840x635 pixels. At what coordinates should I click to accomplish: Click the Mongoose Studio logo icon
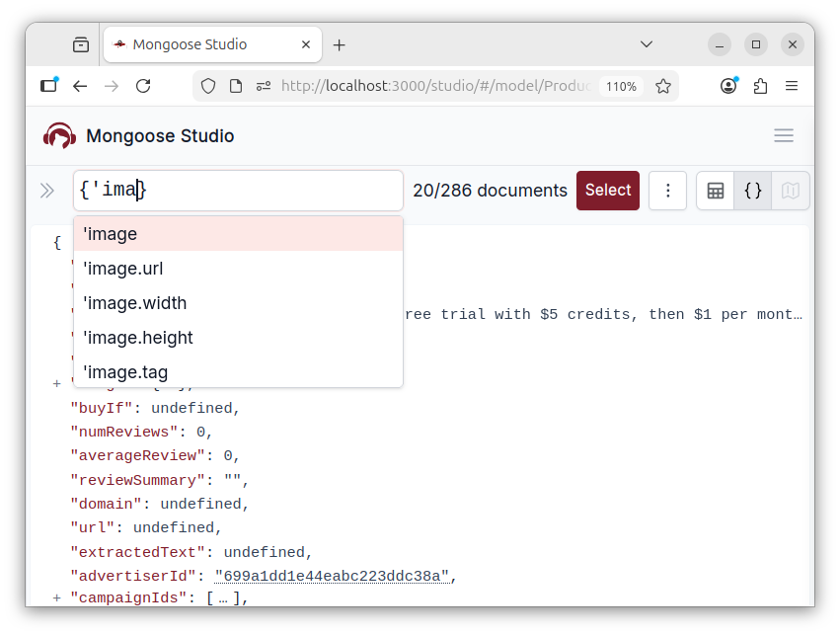[x=59, y=135]
